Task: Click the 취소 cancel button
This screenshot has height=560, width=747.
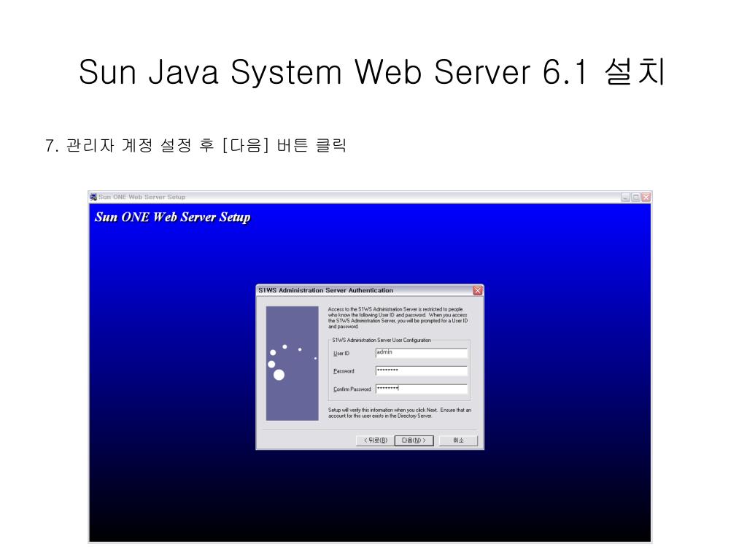Action: point(458,440)
